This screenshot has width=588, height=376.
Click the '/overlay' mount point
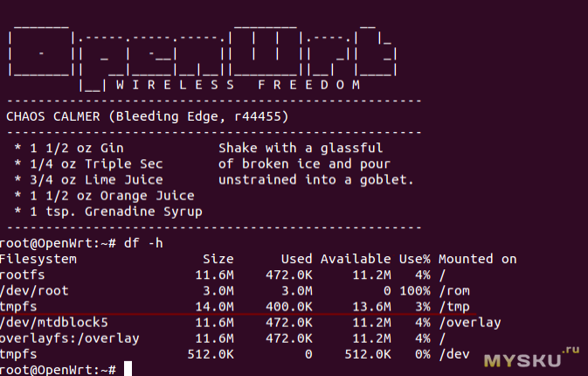[x=470, y=323]
